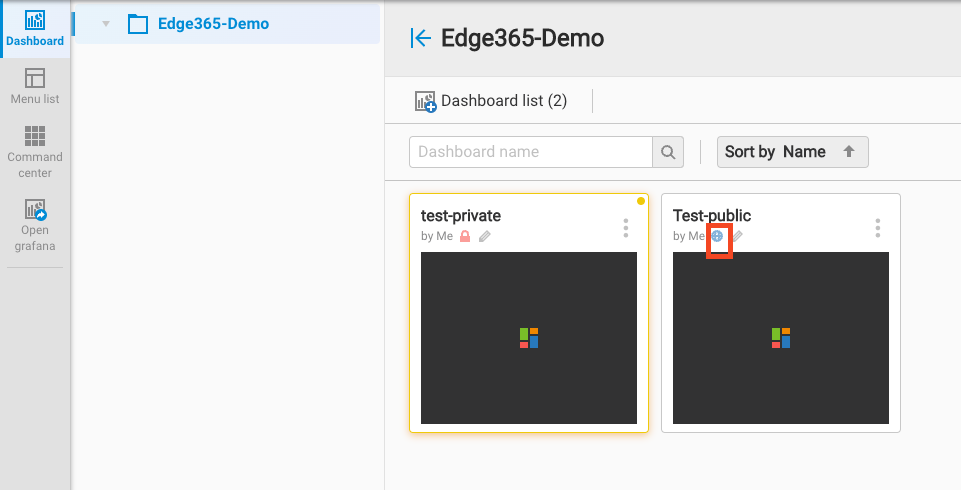This screenshot has height=490, width=961.
Task: Open the three-dot menu on test-private card
Action: [626, 228]
